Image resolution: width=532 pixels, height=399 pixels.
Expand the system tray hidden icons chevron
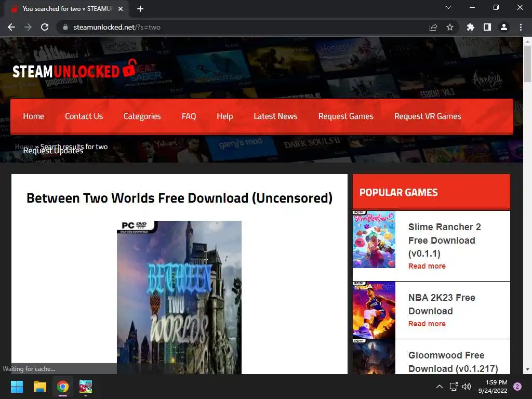[440, 387]
